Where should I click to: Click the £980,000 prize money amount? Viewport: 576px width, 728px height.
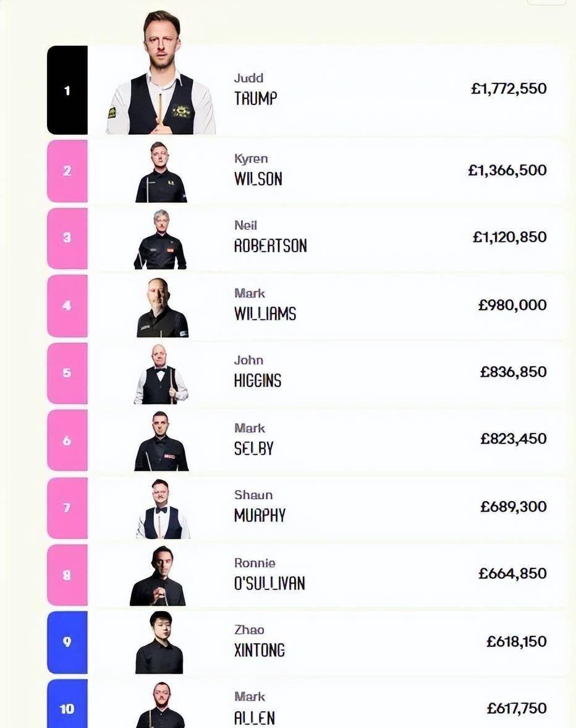(x=512, y=305)
